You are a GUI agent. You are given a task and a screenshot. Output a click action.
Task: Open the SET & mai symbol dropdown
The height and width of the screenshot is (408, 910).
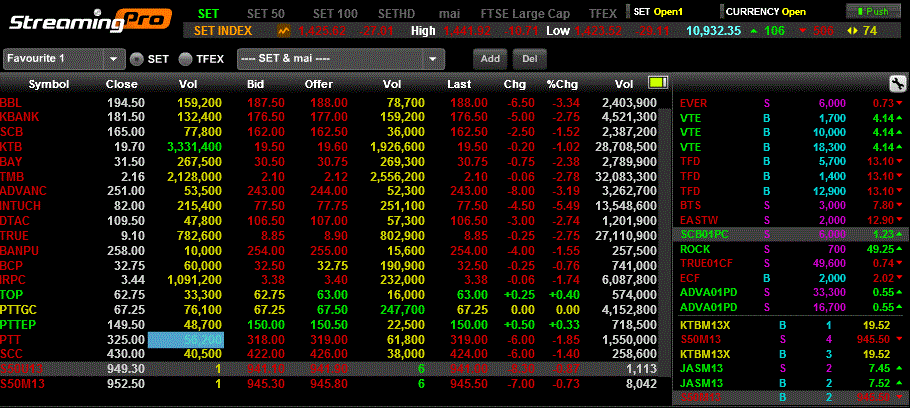click(x=341, y=59)
